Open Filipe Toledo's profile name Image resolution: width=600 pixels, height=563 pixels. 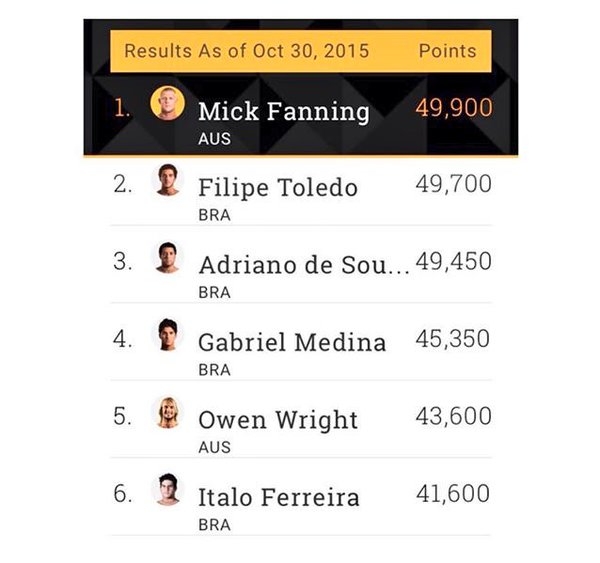[277, 188]
